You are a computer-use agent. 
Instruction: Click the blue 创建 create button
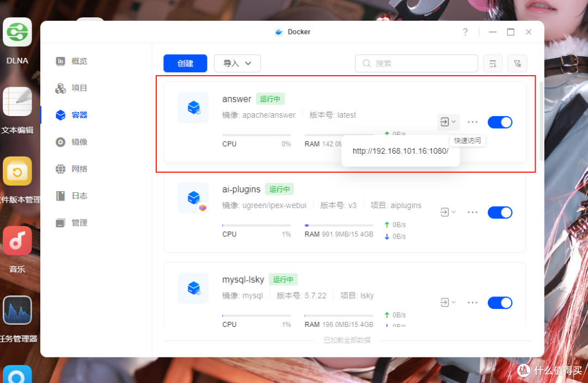(x=185, y=63)
